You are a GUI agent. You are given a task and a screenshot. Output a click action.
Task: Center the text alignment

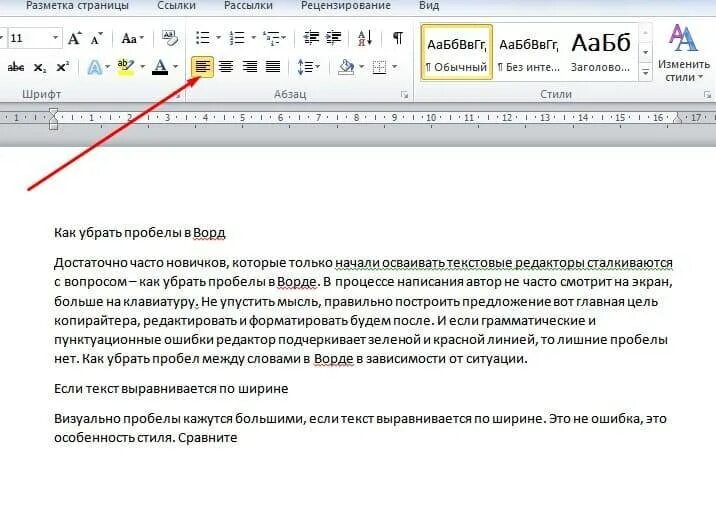coord(226,67)
